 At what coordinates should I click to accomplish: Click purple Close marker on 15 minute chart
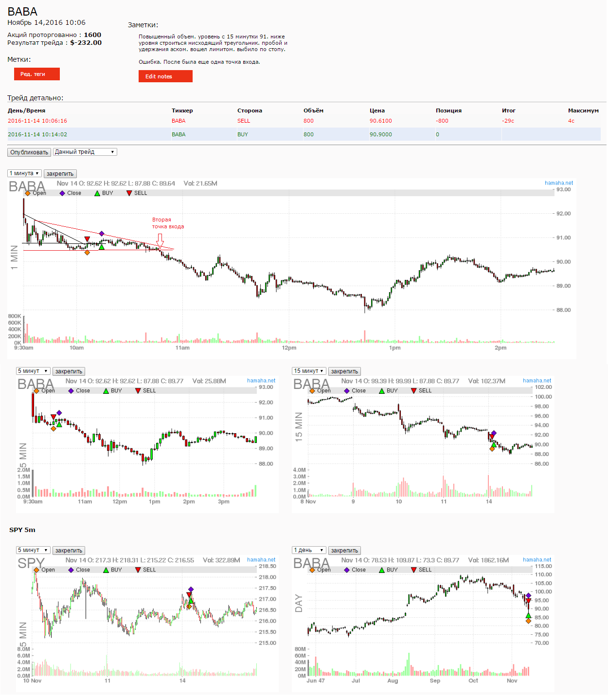click(x=494, y=433)
